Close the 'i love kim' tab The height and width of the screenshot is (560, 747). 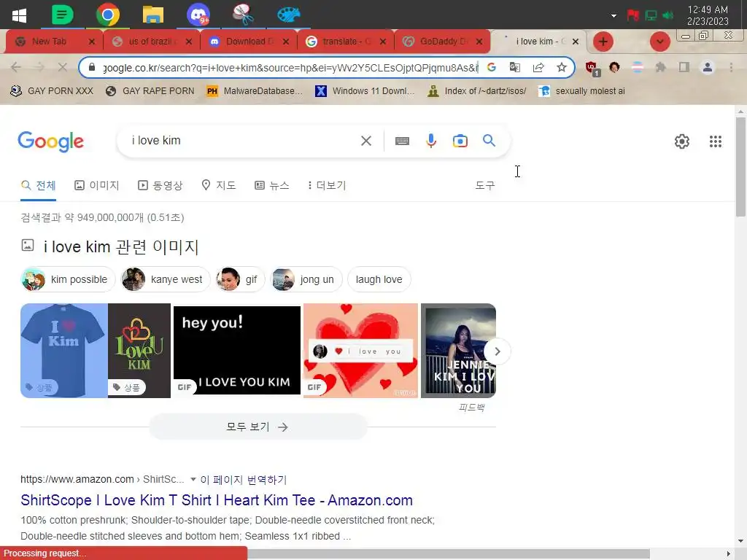pos(576,42)
